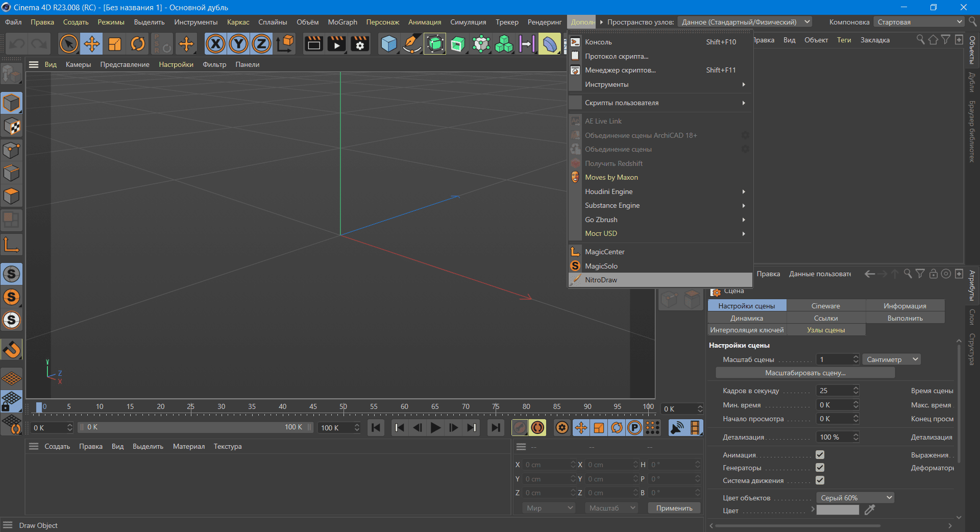Image resolution: width=980 pixels, height=532 pixels.
Task: Enable Polygons mode
Action: click(x=12, y=197)
